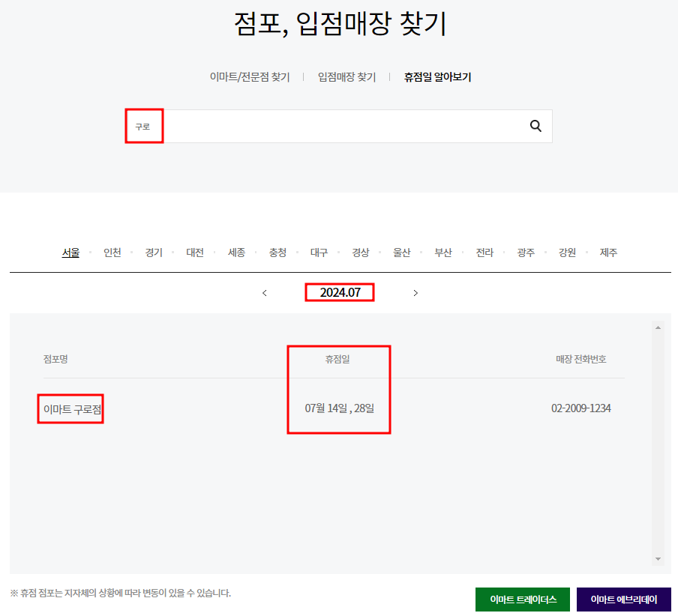
Task: Click the 2024.07 month label
Action: [339, 292]
